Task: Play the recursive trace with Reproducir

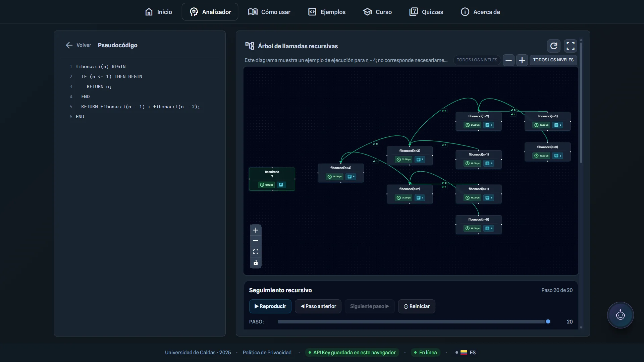Action: click(270, 306)
